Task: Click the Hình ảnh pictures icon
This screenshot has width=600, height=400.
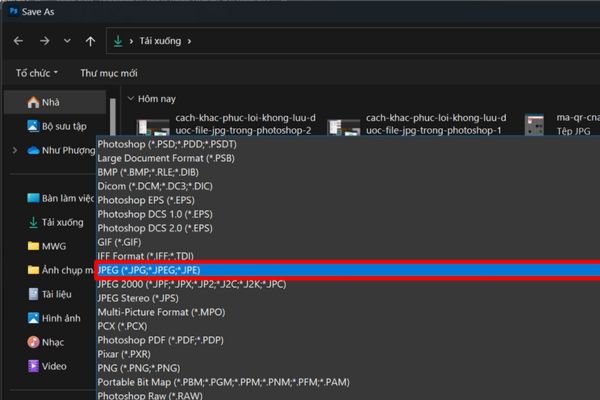Action: tap(33, 318)
